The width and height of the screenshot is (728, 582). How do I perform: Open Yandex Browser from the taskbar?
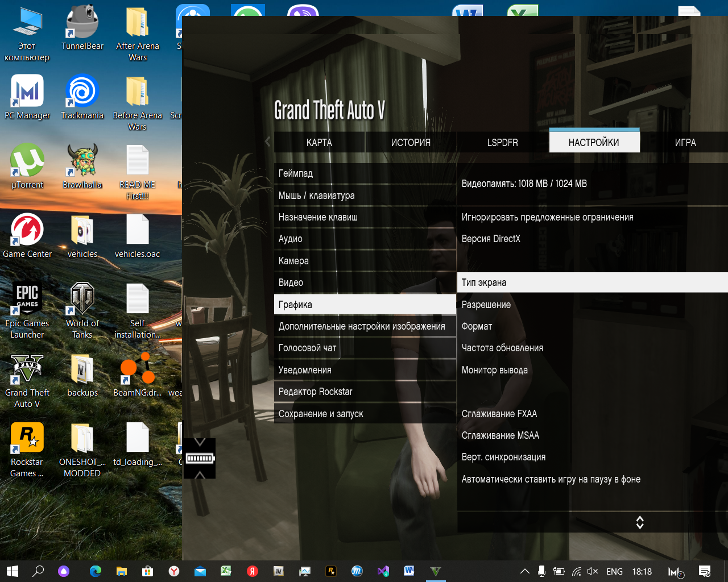[x=174, y=571]
